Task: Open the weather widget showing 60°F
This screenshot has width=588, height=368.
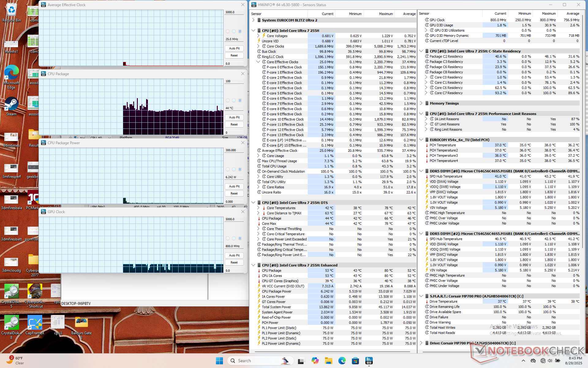Action: point(15,360)
